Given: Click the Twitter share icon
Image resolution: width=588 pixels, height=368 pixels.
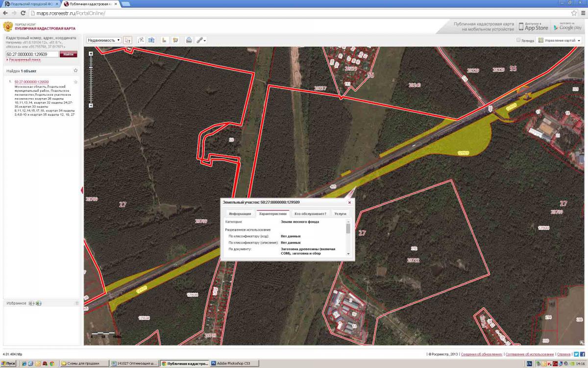Looking at the screenshot, I should tap(576, 354).
